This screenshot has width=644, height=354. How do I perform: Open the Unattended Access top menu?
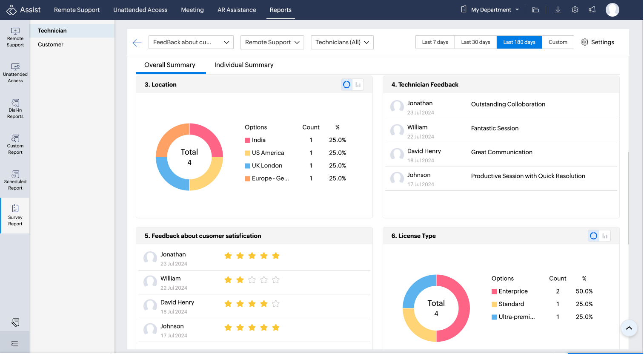(x=140, y=10)
